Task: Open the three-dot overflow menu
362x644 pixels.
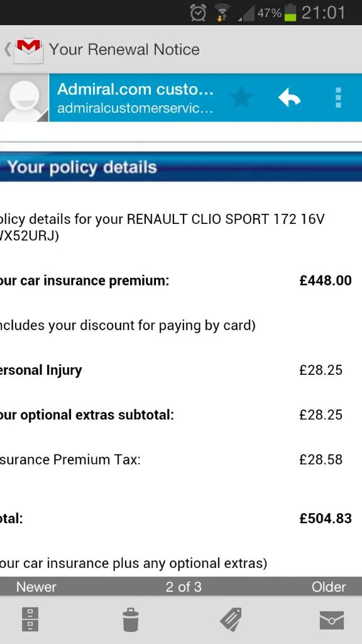Action: click(x=338, y=97)
